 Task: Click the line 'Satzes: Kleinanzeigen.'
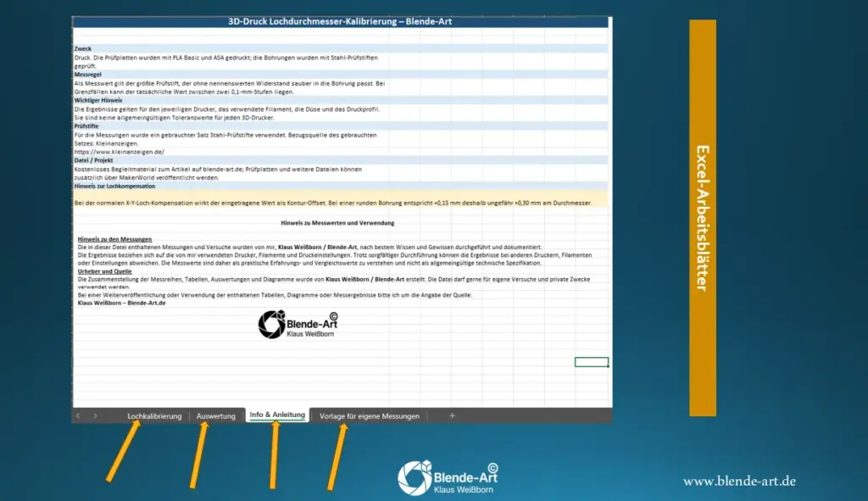tap(106, 143)
